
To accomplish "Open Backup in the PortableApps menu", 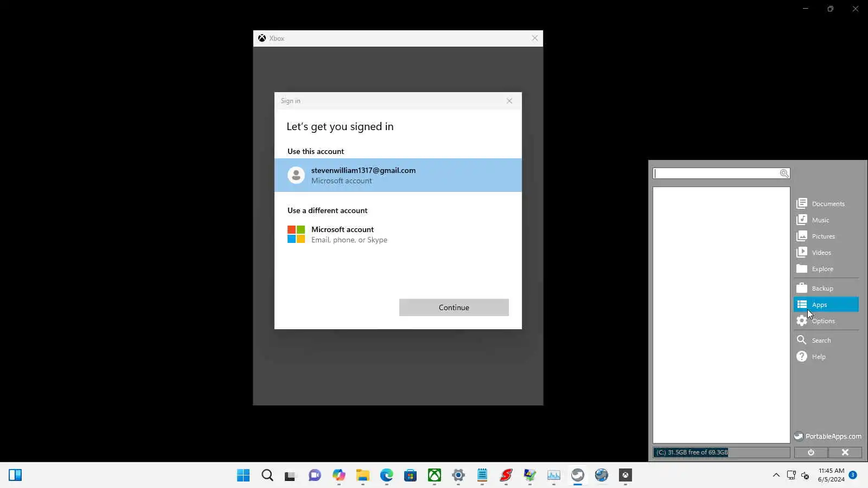I will [826, 288].
